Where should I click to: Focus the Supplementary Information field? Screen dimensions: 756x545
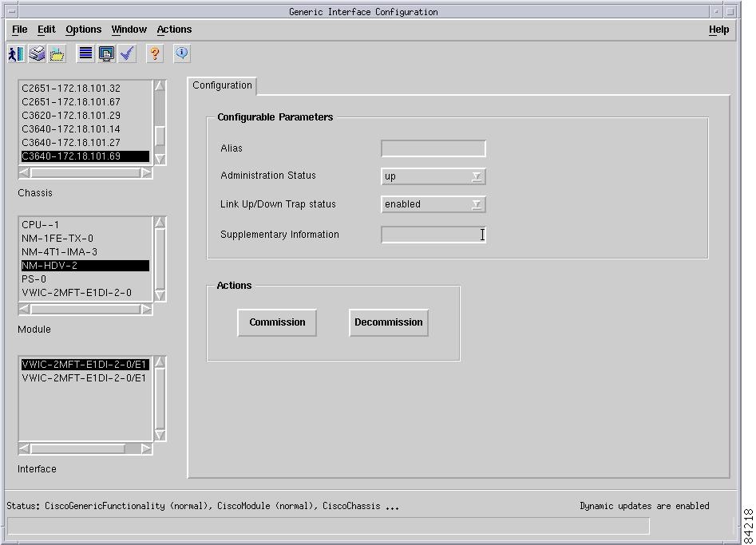(433, 235)
